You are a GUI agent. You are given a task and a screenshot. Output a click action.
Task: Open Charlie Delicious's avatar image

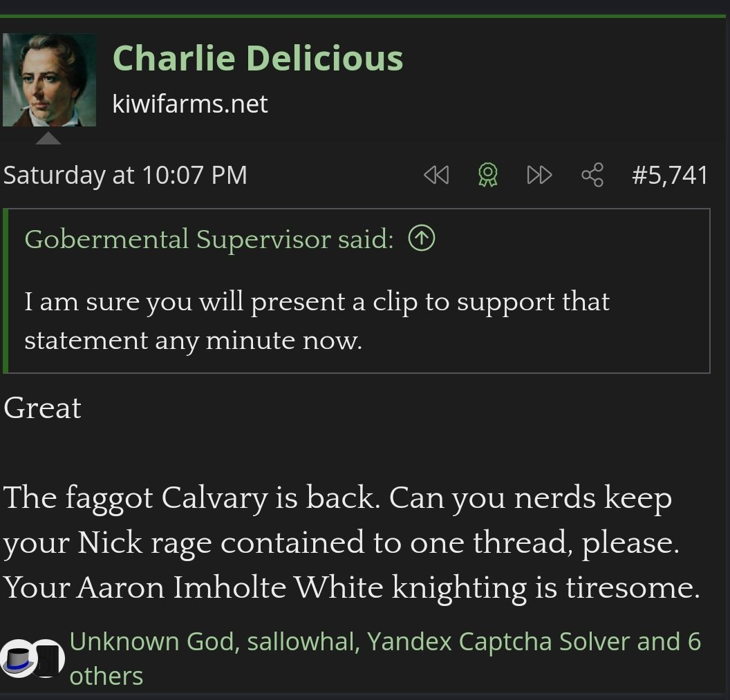tap(49, 80)
